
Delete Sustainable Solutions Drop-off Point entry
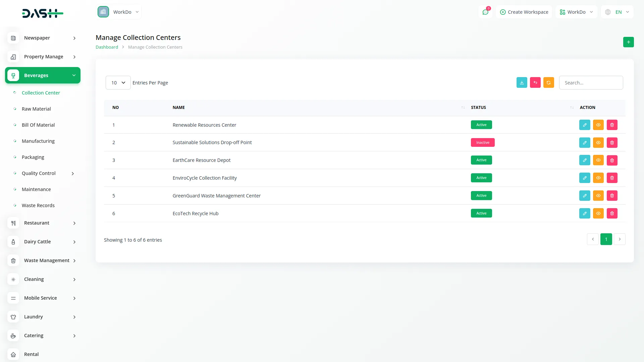point(612,143)
